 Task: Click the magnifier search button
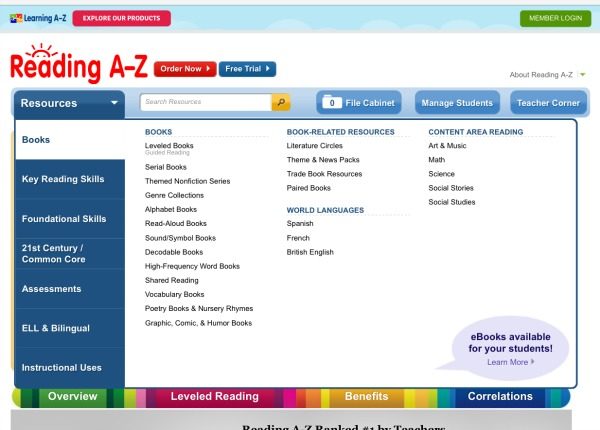pyautogui.click(x=281, y=102)
